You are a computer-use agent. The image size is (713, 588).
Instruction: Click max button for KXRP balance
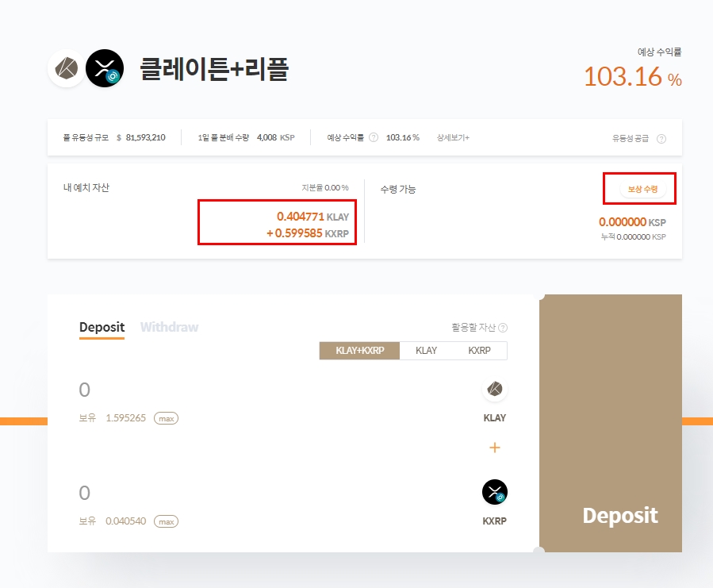tap(166, 521)
